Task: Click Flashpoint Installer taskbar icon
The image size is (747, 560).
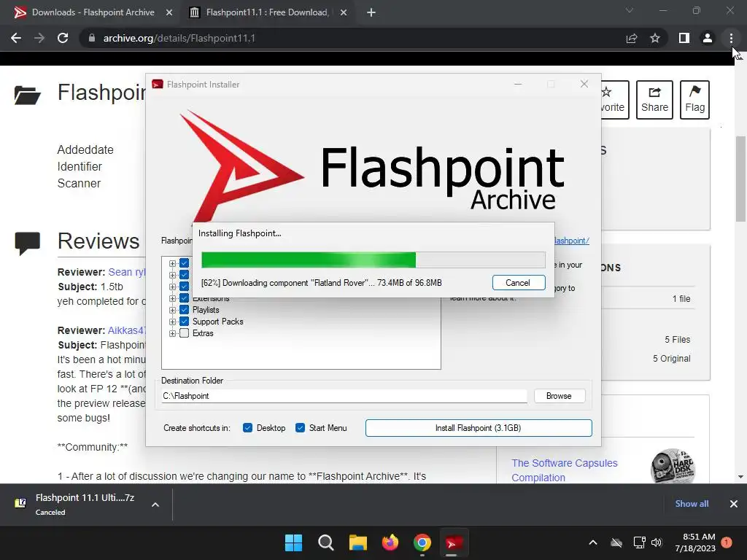Action: tap(454, 542)
